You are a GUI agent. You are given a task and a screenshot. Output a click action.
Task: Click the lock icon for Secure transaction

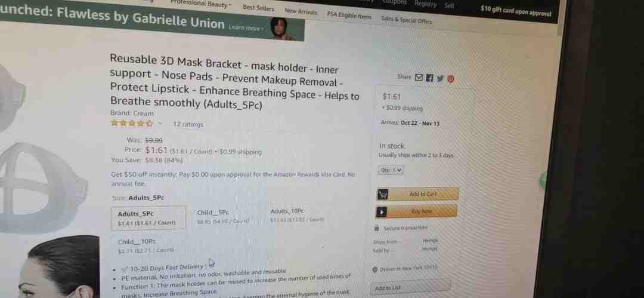pos(377,228)
